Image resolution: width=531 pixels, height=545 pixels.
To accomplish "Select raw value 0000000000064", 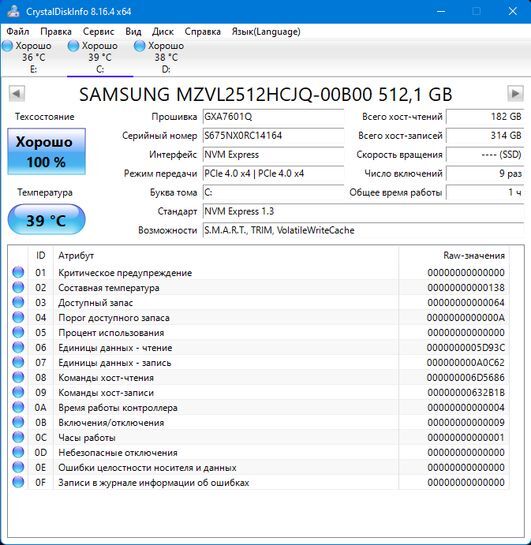I will 466,303.
